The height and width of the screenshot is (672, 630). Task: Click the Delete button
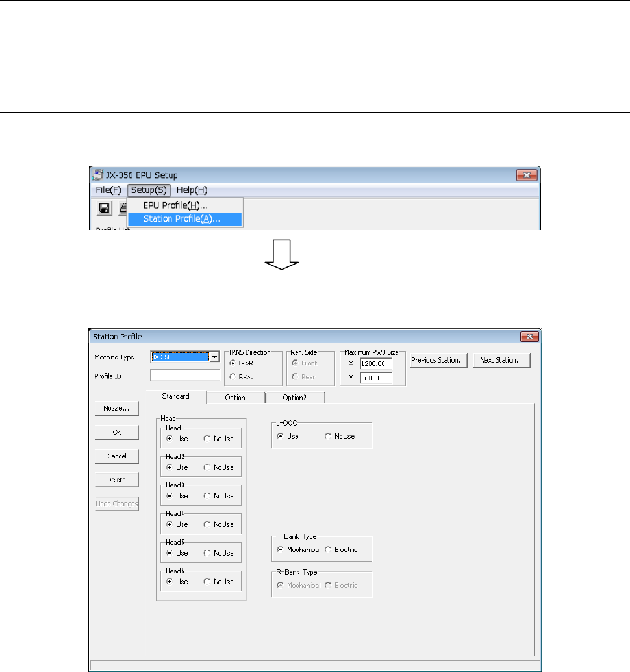(116, 480)
